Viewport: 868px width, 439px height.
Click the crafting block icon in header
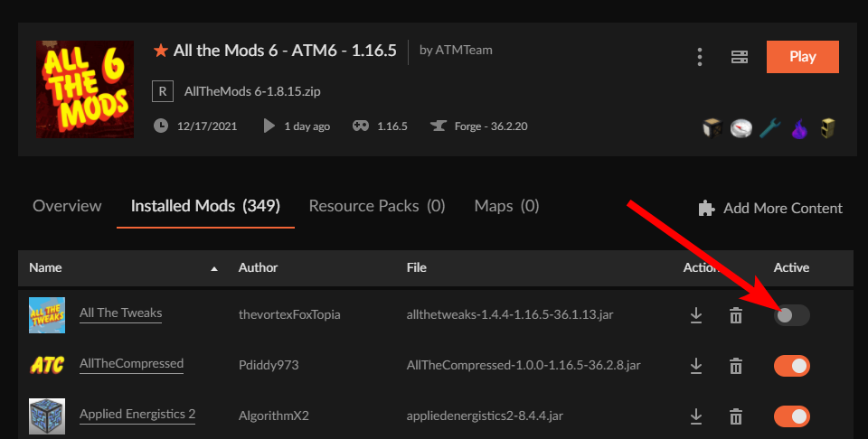click(x=712, y=128)
